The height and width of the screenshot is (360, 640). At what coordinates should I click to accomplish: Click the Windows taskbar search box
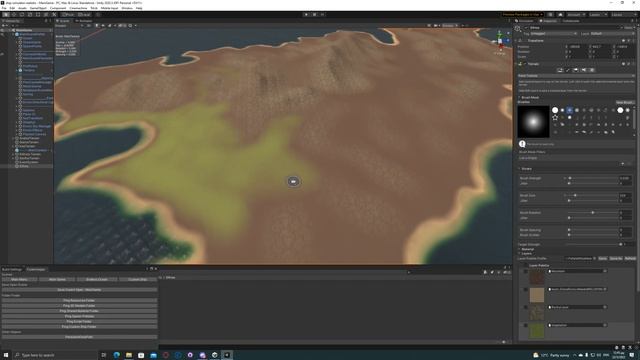(x=54, y=355)
